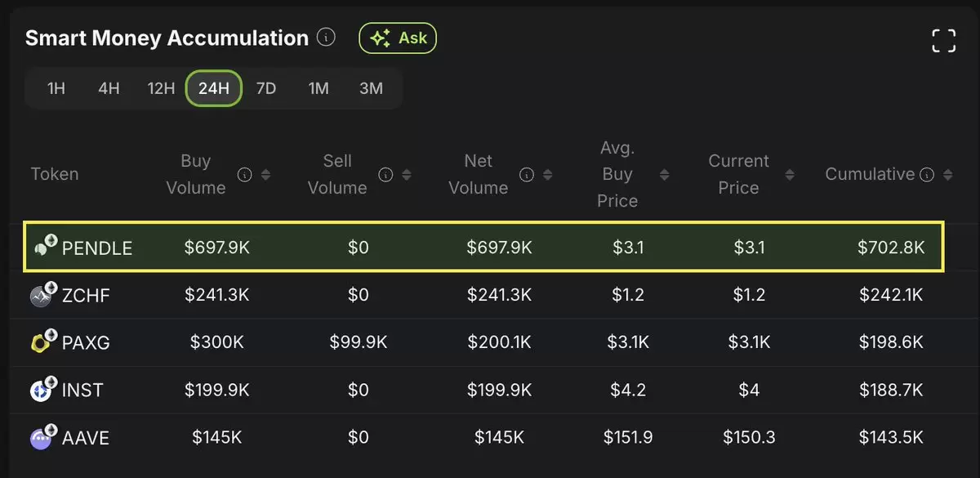Click the Sell Volume info icon

(x=385, y=175)
